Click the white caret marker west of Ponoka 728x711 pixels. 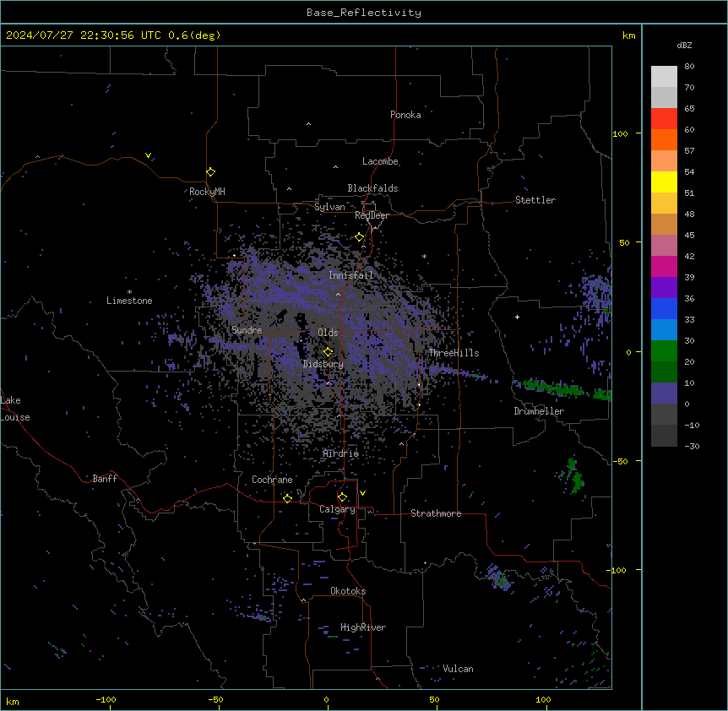tap(308, 124)
